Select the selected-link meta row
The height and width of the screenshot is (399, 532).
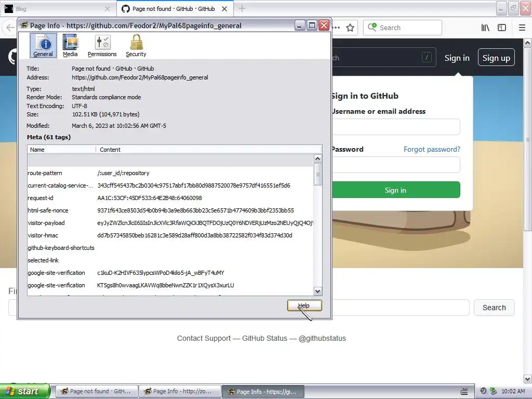pos(170,260)
